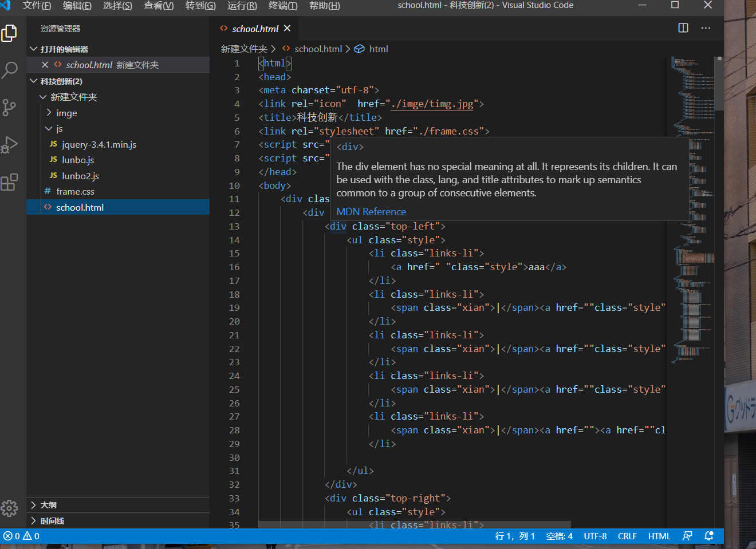Screen dimensions: 756x549
Task: Open the frame.css file
Action: pyautogui.click(x=118, y=191)
